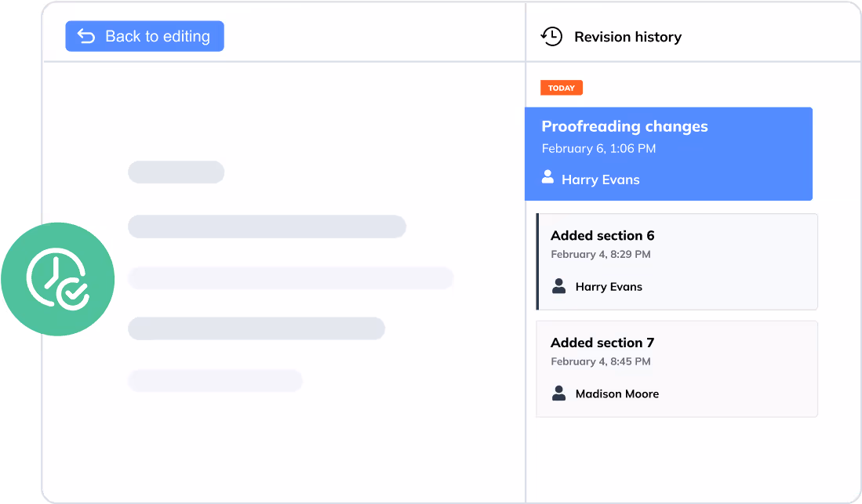Click the Madison Moore author name
Viewport: 862px width, 504px height.
[x=616, y=394]
